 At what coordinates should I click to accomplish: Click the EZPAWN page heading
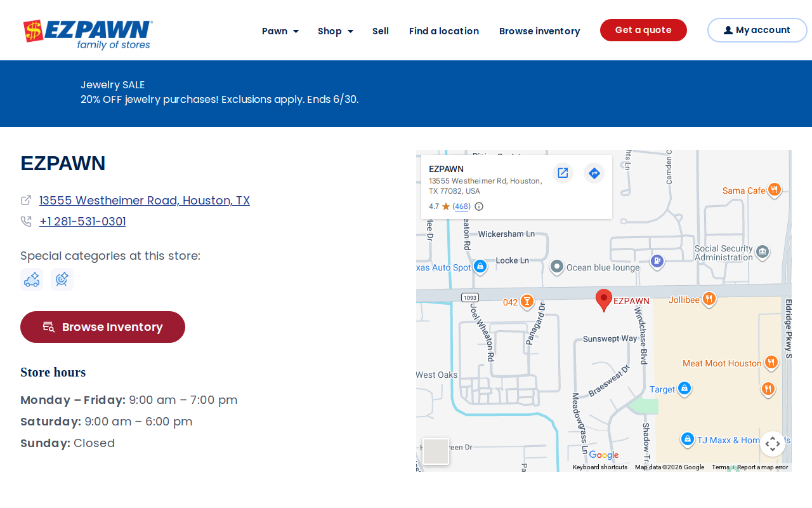click(63, 163)
